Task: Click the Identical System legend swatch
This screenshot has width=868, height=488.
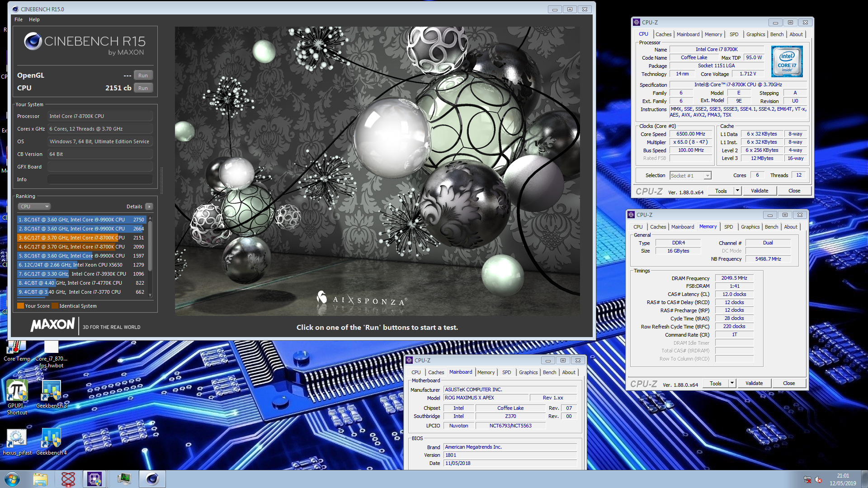Action: tap(55, 306)
